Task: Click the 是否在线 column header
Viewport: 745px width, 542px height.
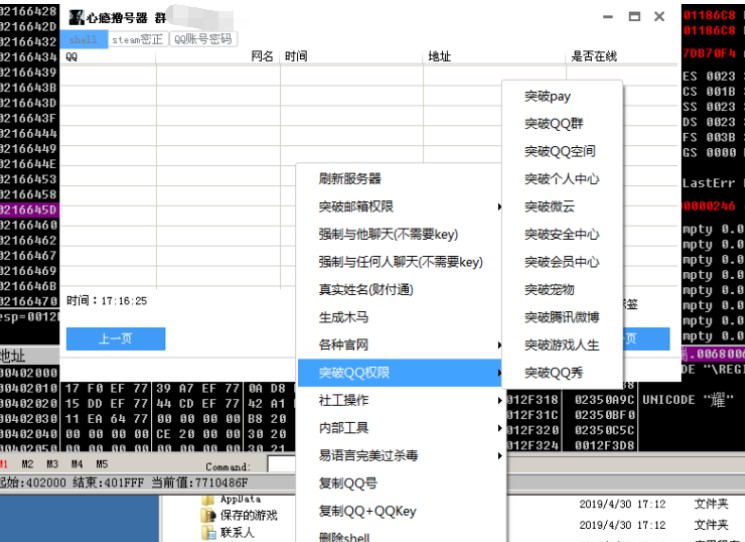Action: [622, 57]
